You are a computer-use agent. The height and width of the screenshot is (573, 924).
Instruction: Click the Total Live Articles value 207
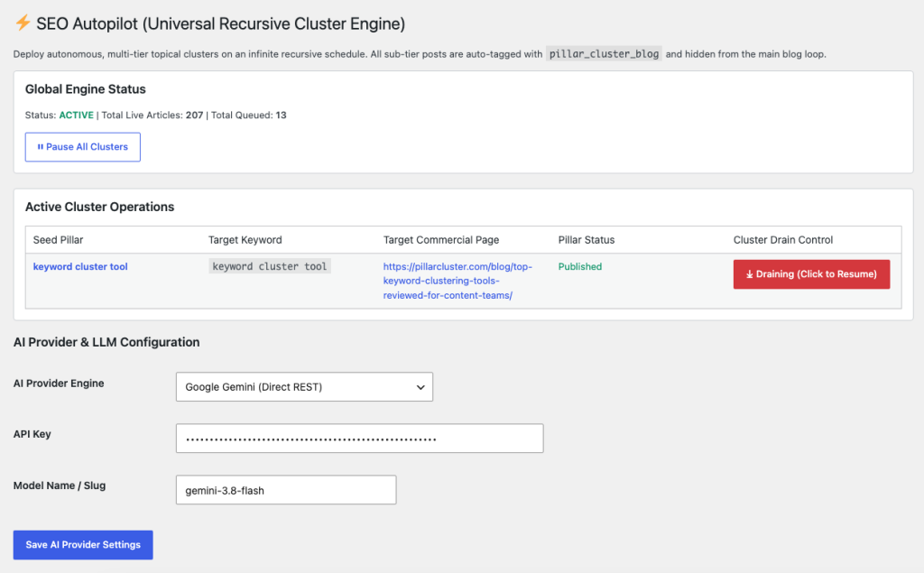click(x=195, y=115)
